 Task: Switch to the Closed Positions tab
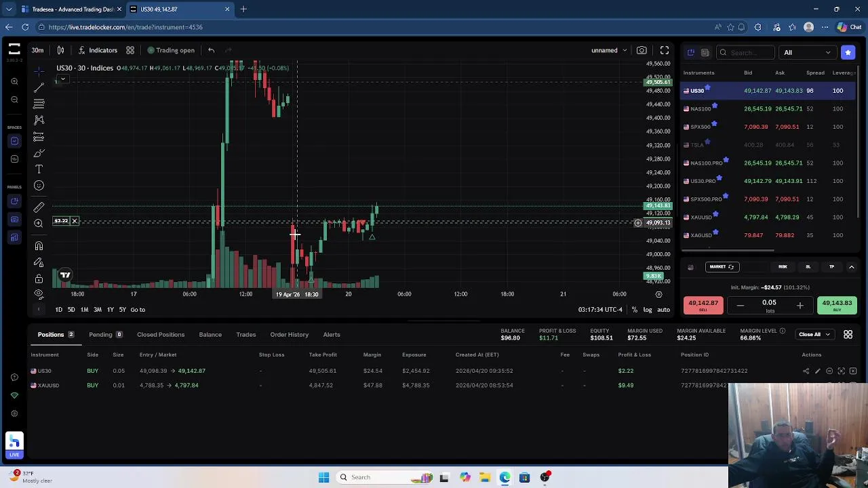pyautogui.click(x=161, y=335)
